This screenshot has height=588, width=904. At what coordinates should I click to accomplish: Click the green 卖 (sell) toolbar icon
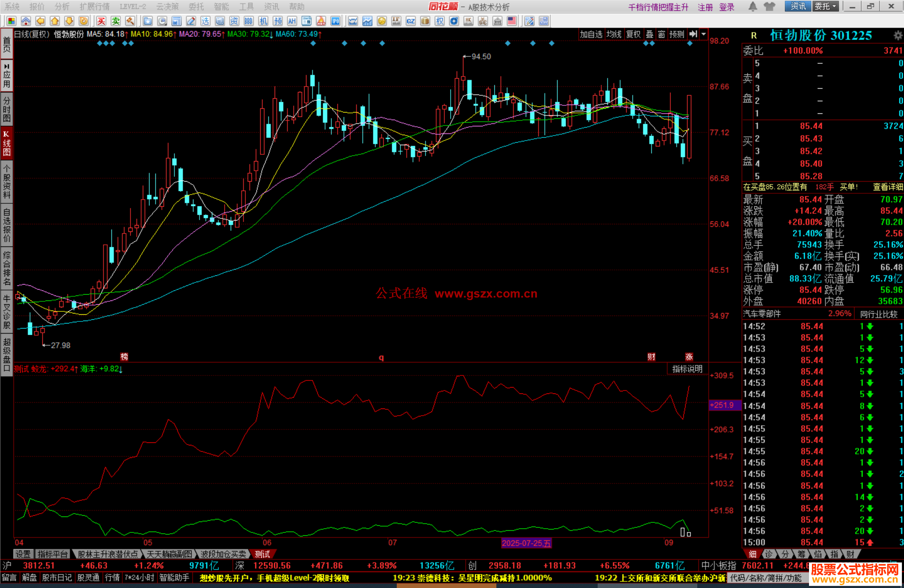click(116, 21)
